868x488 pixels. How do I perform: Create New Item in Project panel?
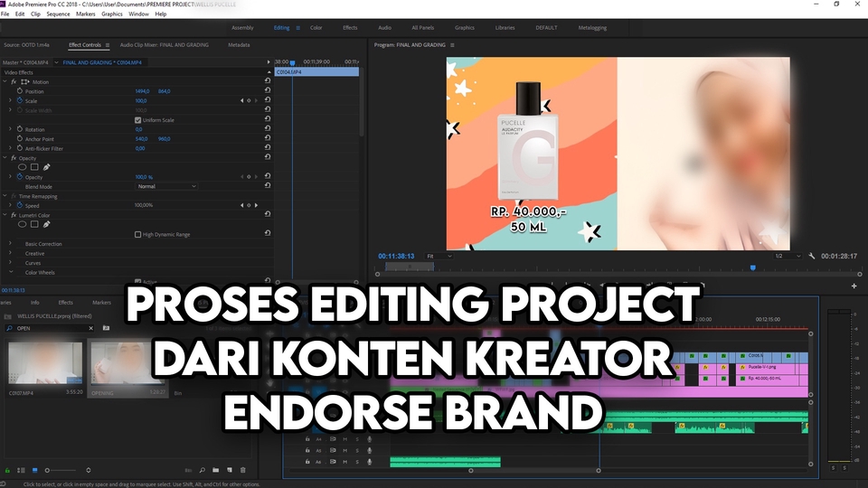(229, 470)
